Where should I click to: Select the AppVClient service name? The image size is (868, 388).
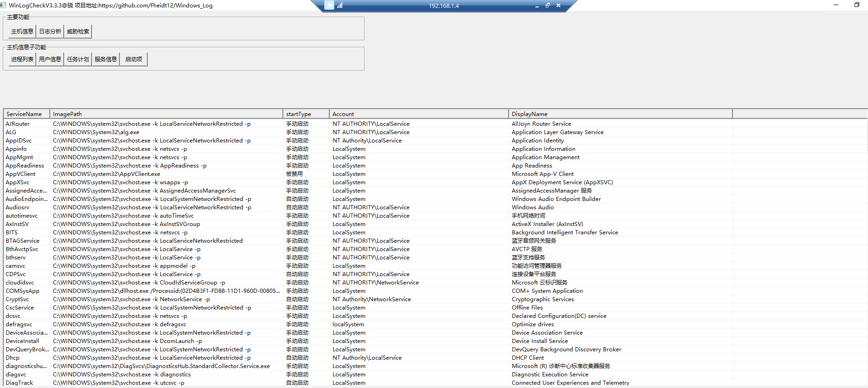(20, 174)
